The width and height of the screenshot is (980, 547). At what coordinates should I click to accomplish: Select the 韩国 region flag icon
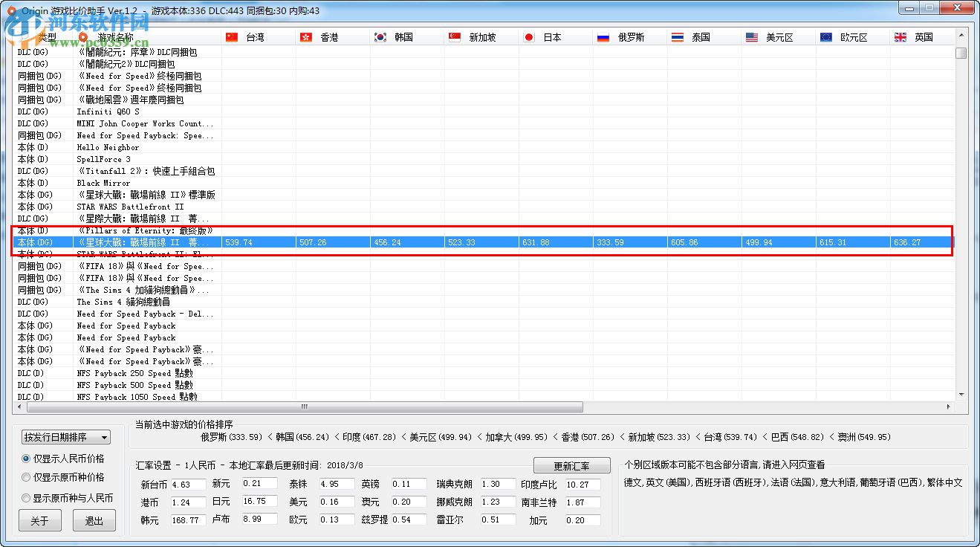379,36
